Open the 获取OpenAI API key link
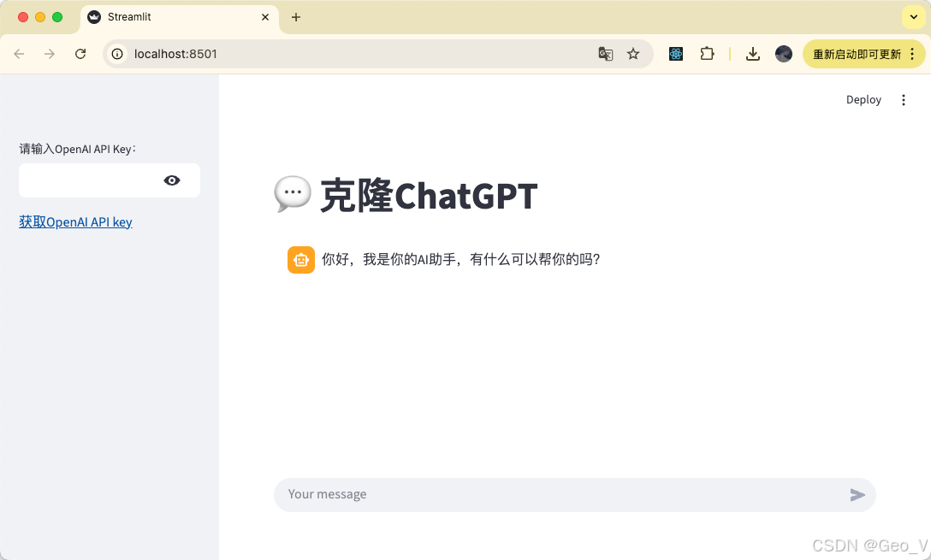 pos(75,221)
